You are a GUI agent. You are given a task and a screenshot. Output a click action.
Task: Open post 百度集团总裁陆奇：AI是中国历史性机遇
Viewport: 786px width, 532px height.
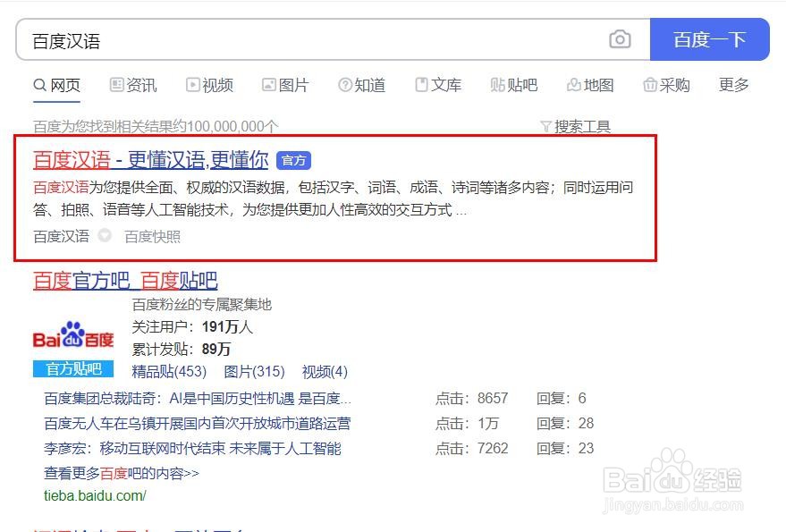(198, 399)
